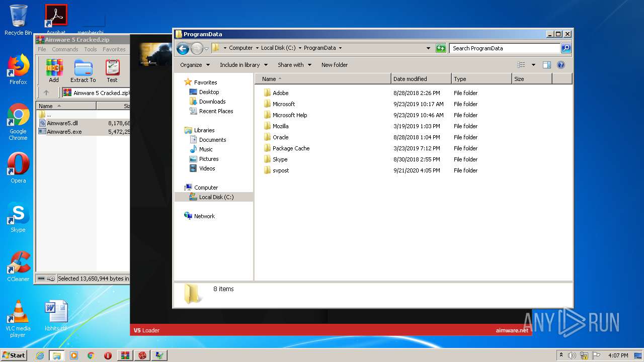Image resolution: width=644 pixels, height=362 pixels.
Task: Select the Music library
Action: 206,149
